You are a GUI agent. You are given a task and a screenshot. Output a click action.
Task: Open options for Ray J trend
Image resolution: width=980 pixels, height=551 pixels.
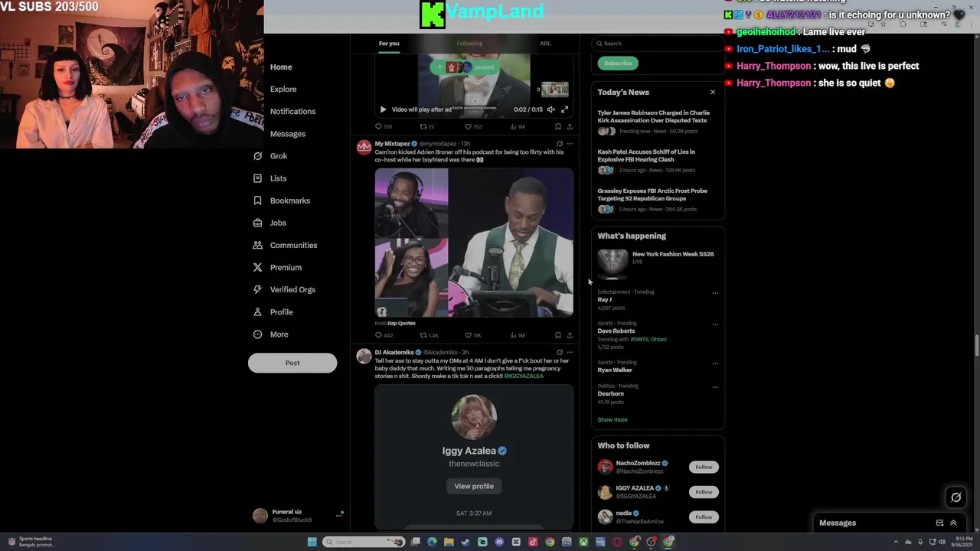pos(715,292)
